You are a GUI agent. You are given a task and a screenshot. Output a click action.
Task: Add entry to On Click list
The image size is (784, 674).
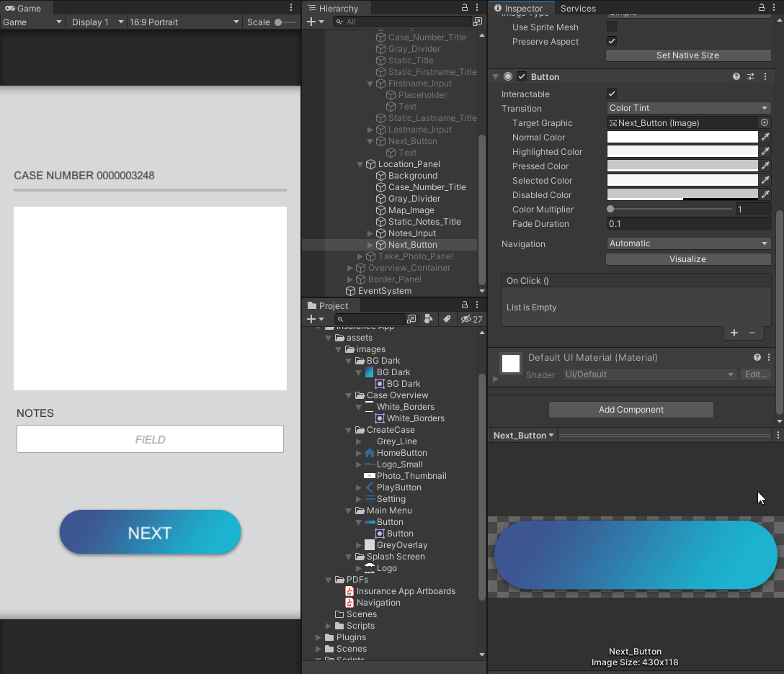pyautogui.click(x=734, y=333)
